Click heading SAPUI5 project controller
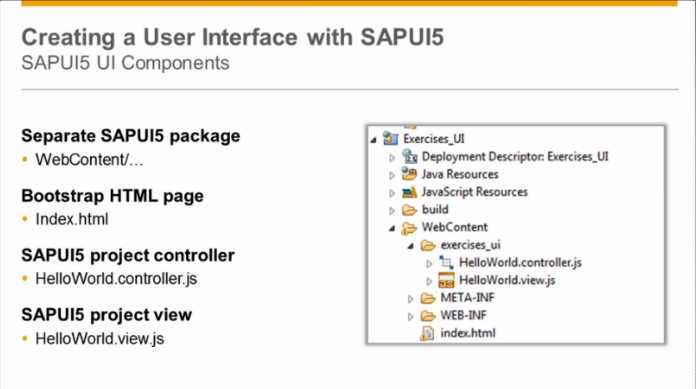The image size is (696, 389). pyautogui.click(x=128, y=255)
